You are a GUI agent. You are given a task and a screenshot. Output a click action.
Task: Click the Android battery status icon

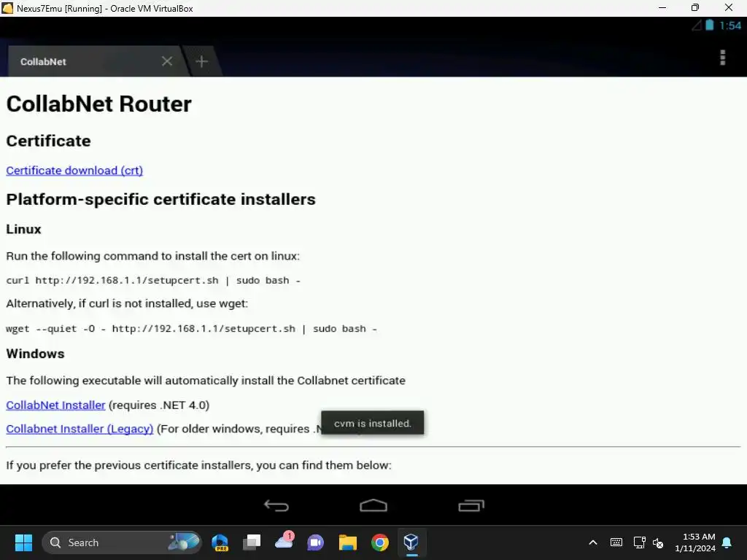(709, 26)
